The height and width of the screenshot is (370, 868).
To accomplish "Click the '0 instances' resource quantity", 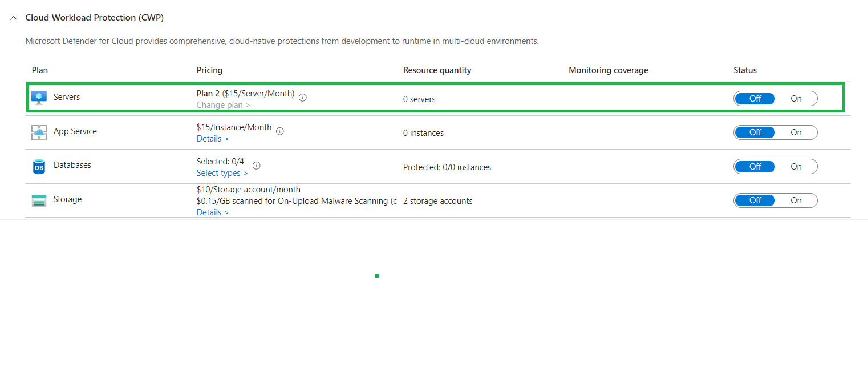I will click(x=423, y=133).
